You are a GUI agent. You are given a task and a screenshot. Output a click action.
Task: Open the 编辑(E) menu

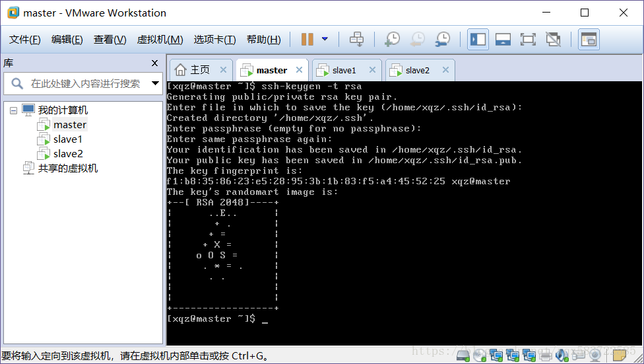(x=67, y=40)
